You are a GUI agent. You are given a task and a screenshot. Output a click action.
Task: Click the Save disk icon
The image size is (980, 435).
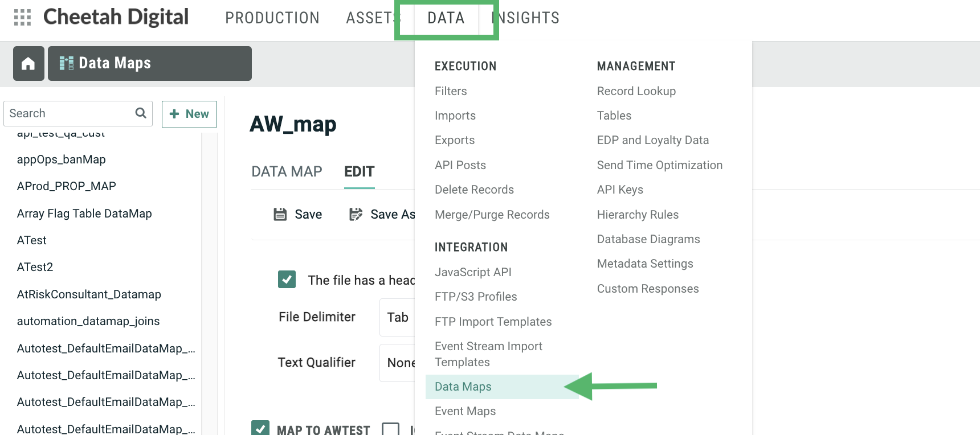280,214
